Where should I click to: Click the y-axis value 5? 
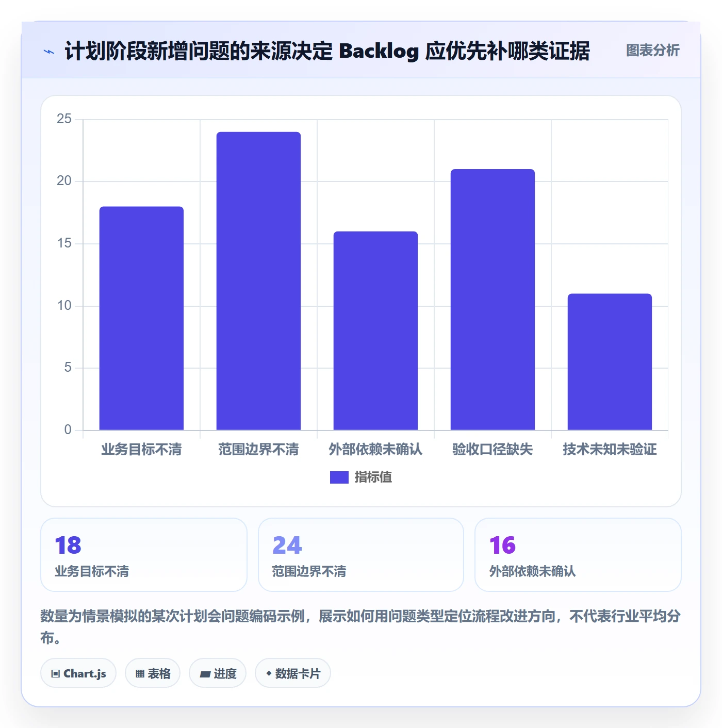[x=68, y=368]
